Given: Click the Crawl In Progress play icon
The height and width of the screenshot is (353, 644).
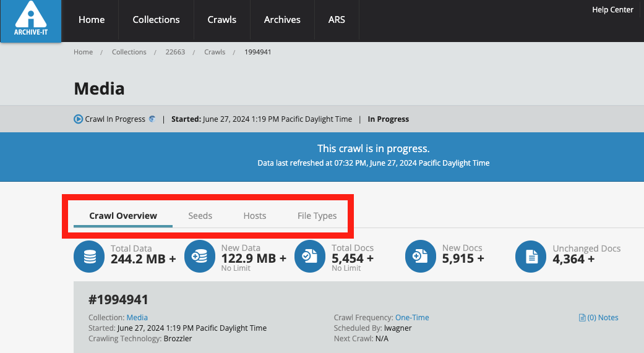Looking at the screenshot, I should coord(79,119).
